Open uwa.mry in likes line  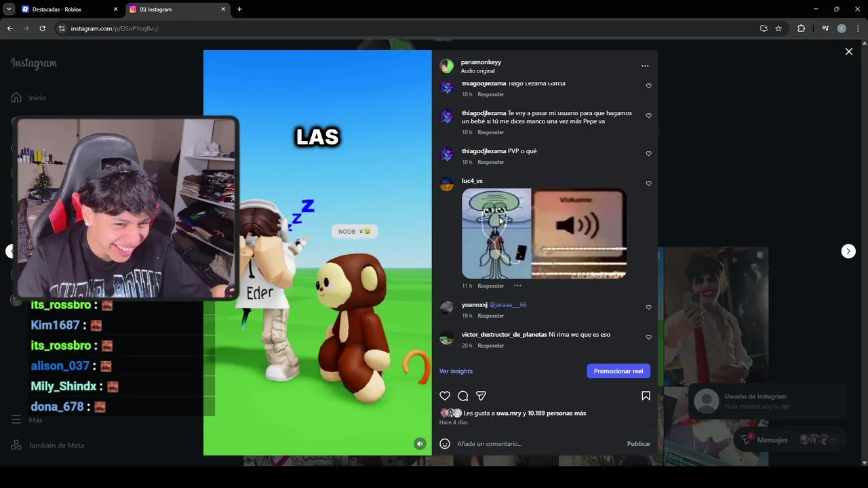point(509,413)
